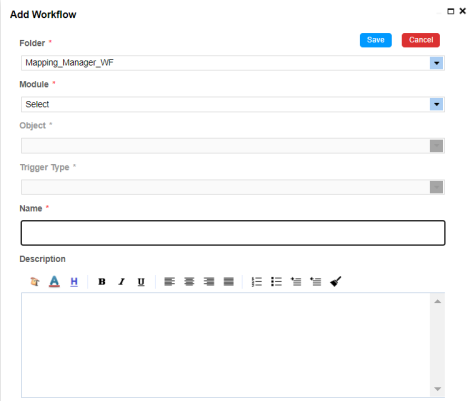Align description text right
Screen dimensions: 468x401
coord(209,282)
